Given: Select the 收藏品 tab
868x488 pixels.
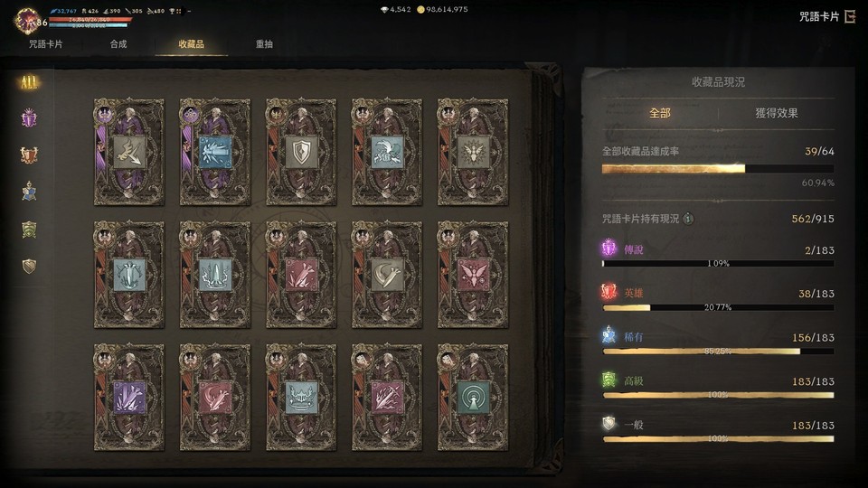Looking at the screenshot, I should pos(191,43).
